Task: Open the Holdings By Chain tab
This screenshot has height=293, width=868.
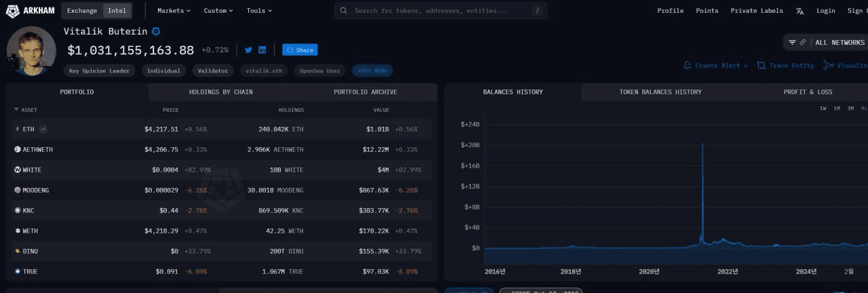Action: (x=220, y=92)
